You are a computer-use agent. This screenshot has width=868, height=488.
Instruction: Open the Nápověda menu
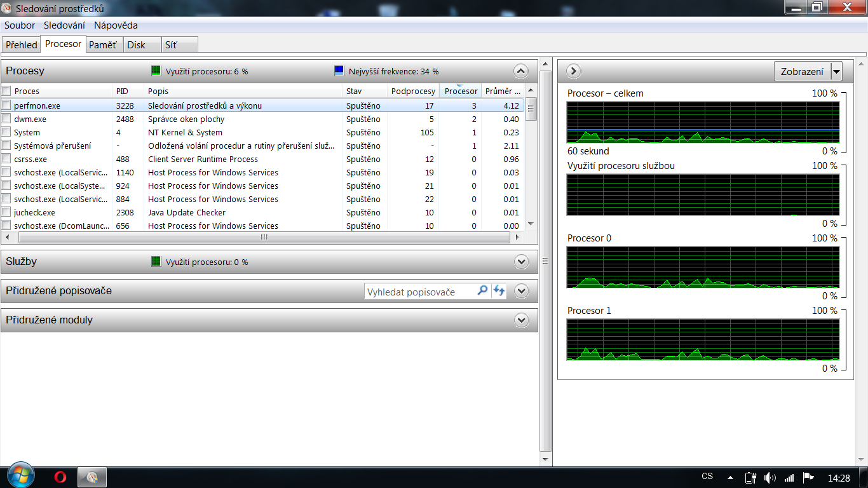click(x=116, y=25)
